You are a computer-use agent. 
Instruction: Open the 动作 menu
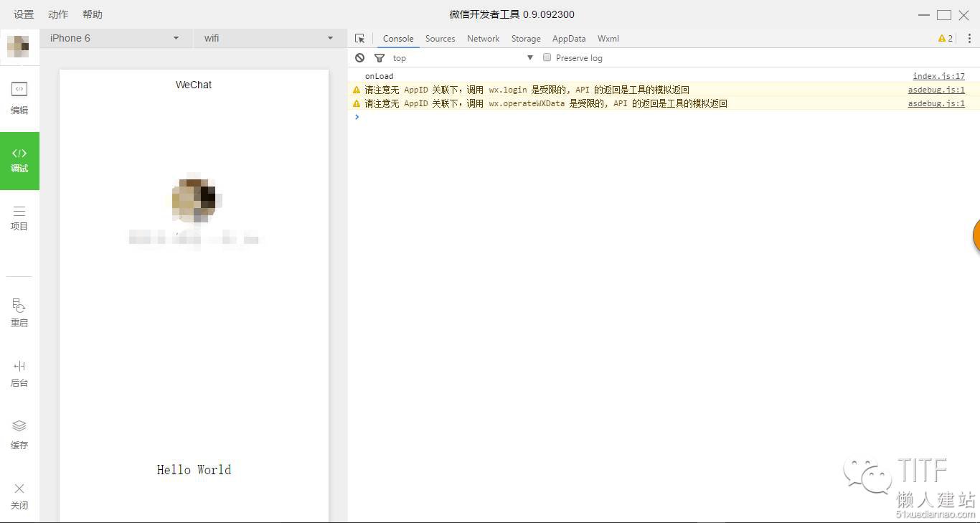58,14
